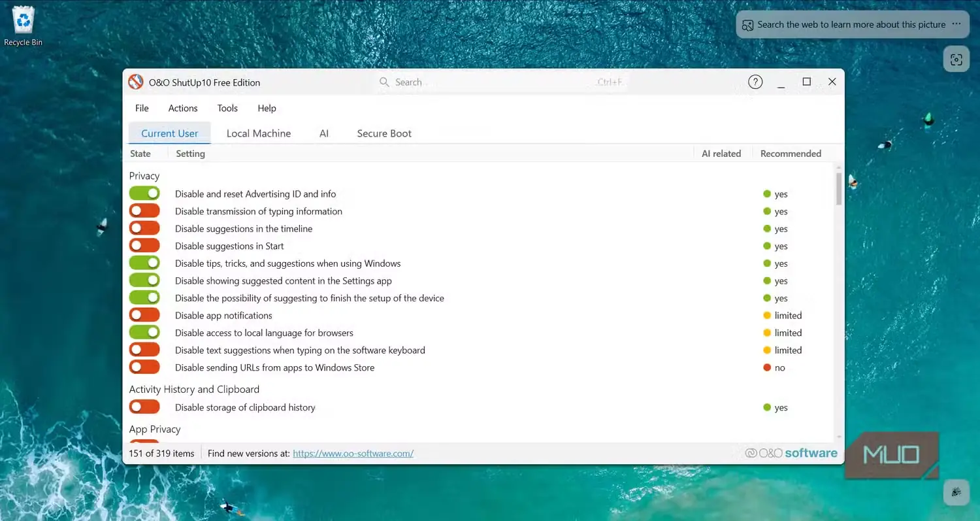This screenshot has width=980, height=521.
Task: Click Disable sending URLs from apps text
Action: [x=275, y=367]
